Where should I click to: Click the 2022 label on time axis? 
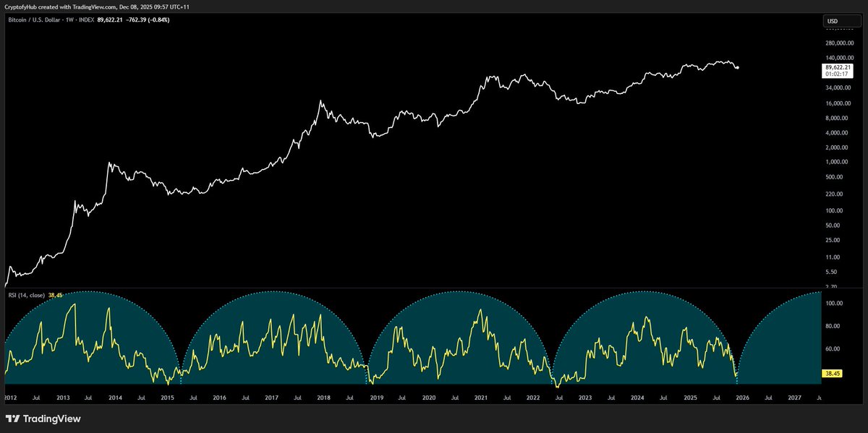(x=533, y=398)
